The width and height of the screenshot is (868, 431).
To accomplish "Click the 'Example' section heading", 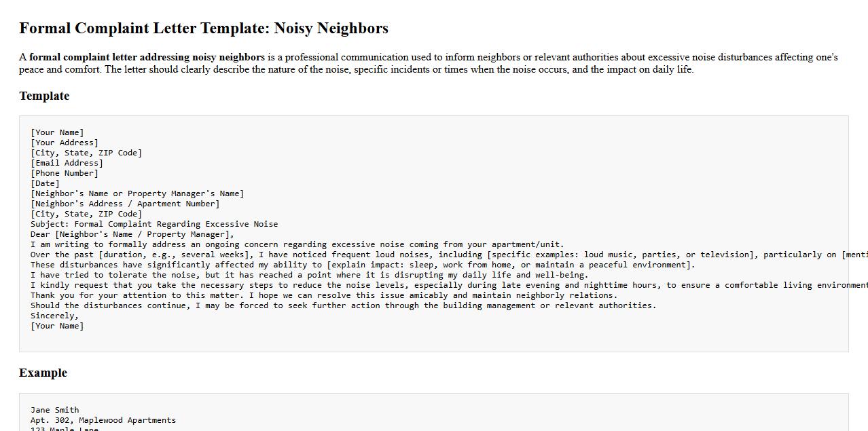I will pyautogui.click(x=43, y=373).
